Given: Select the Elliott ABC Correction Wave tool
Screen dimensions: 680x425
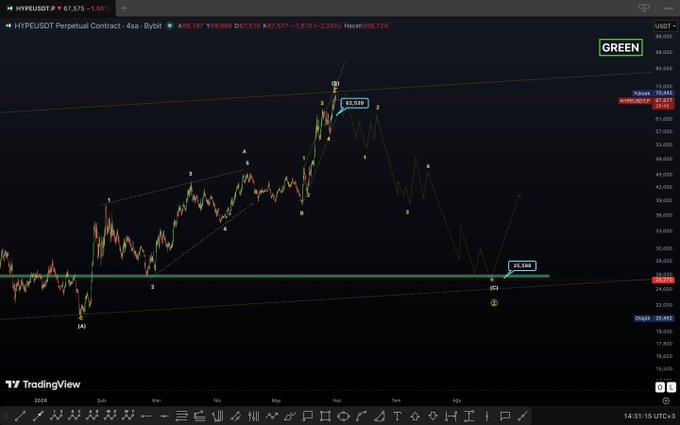Looking at the screenshot, I should 74,416.
